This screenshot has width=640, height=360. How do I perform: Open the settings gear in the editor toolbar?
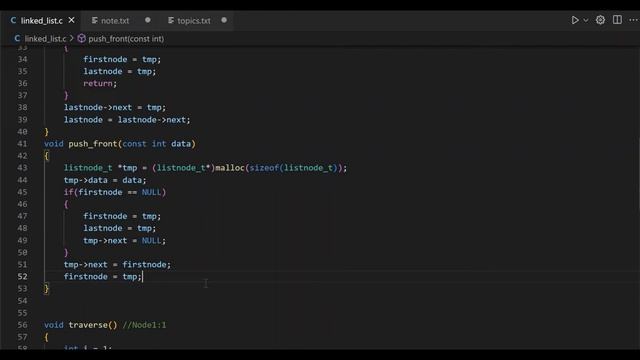coord(600,20)
